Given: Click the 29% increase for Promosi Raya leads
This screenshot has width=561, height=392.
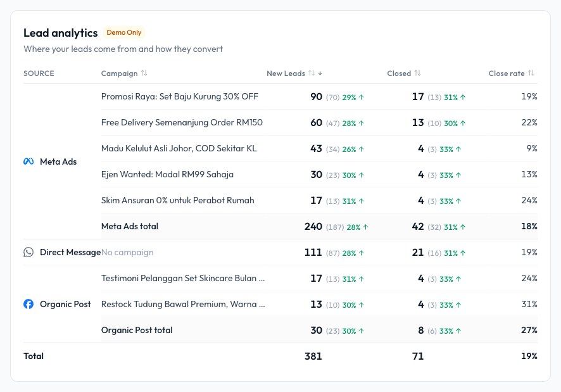Looking at the screenshot, I should (353, 98).
